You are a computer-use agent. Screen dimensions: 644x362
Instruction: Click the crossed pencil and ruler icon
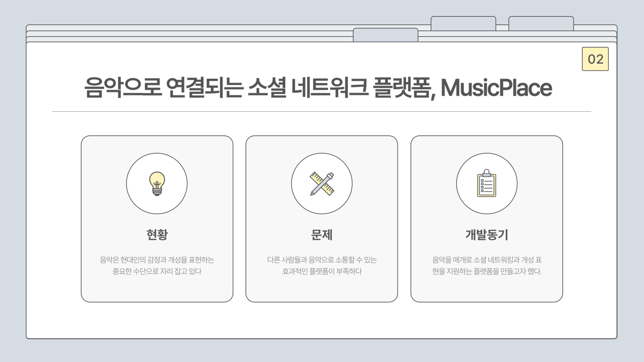coord(322,184)
